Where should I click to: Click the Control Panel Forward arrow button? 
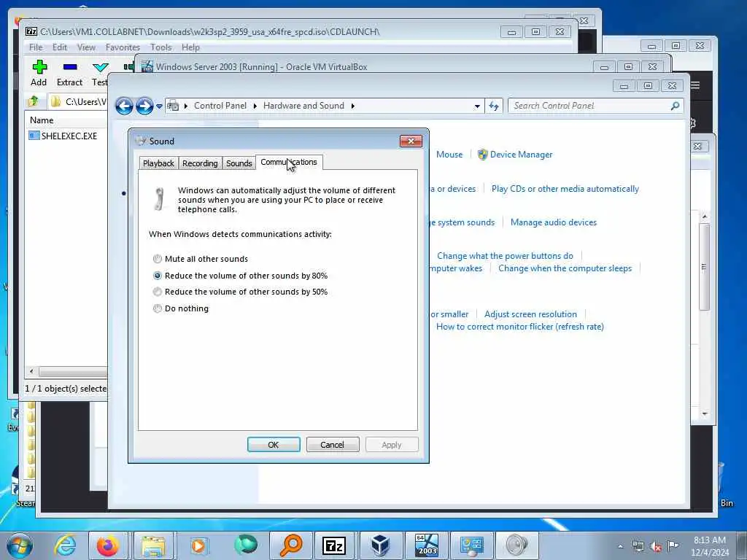coord(144,106)
